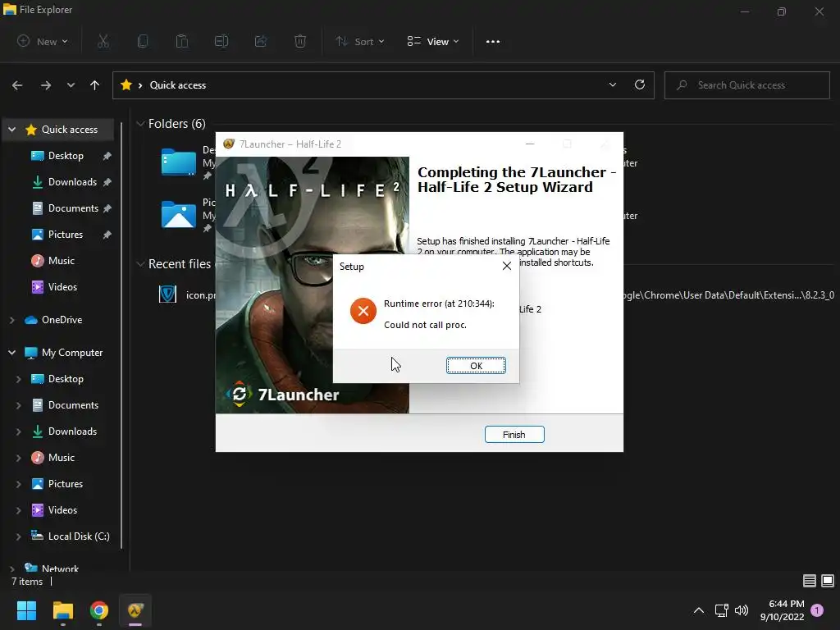This screenshot has height=630, width=840.
Task: Expand Local Disk (C:) node
Action: coord(18,536)
